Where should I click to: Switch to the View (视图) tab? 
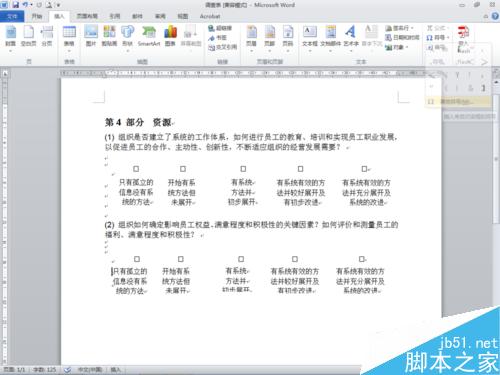(x=182, y=16)
